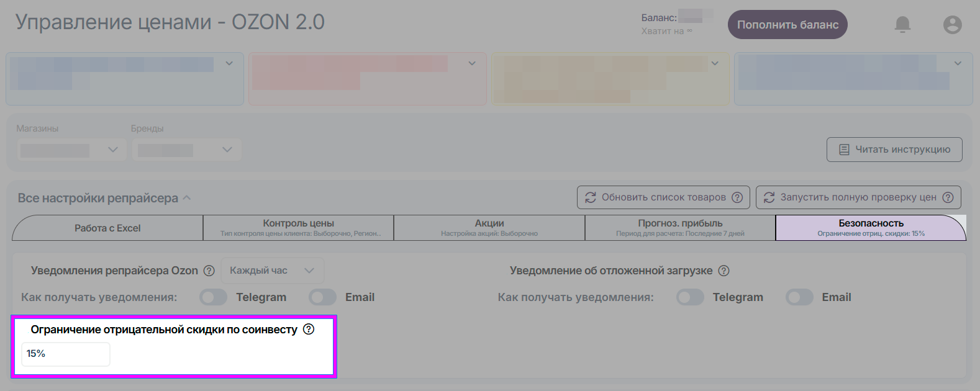980x391 pixels.
Task: Open the Каждый час frequency dropdown
Action: 273,271
